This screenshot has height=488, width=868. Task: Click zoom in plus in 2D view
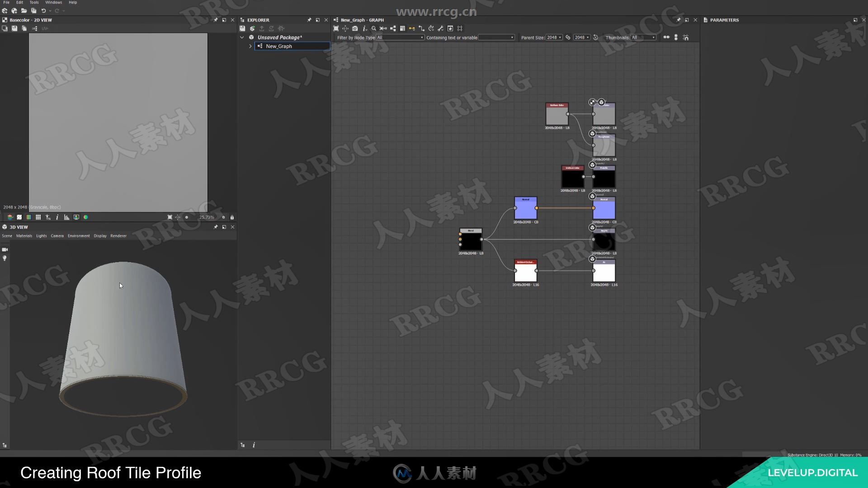coord(223,217)
